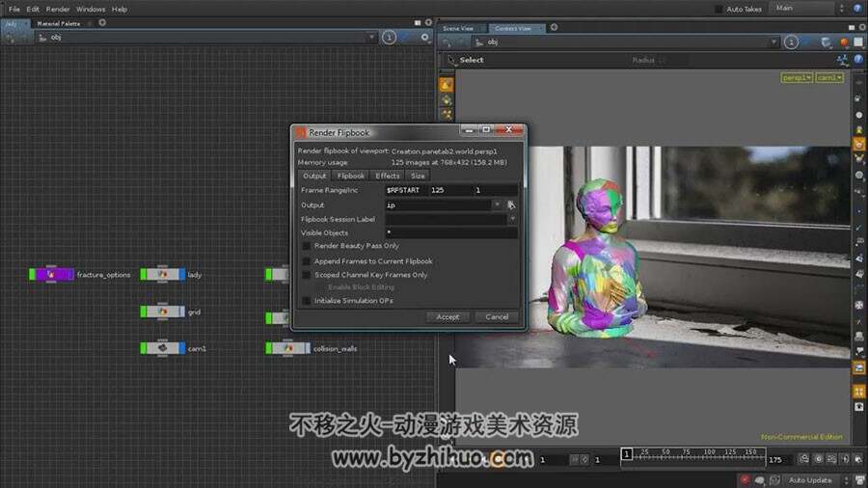Viewport: 868px width, 488px height.
Task: Select the top orange viewport tool icon
Action: pyautogui.click(x=447, y=85)
